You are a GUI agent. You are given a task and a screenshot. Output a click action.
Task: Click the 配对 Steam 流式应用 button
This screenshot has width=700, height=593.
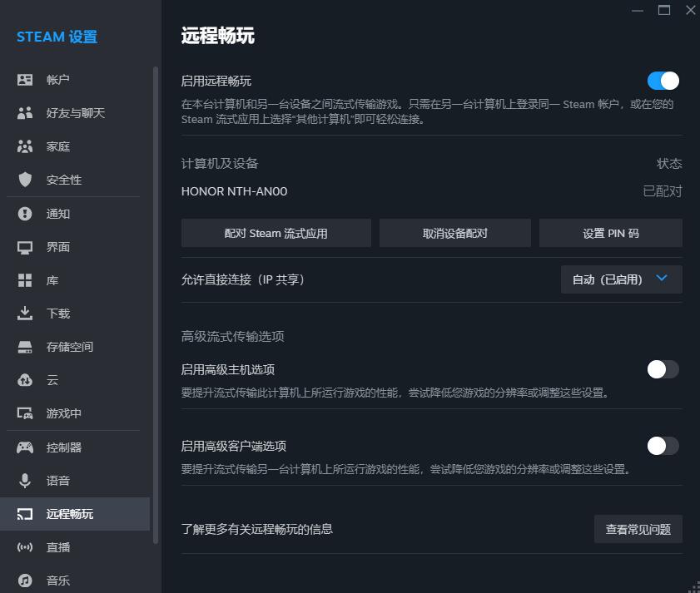pyautogui.click(x=276, y=234)
